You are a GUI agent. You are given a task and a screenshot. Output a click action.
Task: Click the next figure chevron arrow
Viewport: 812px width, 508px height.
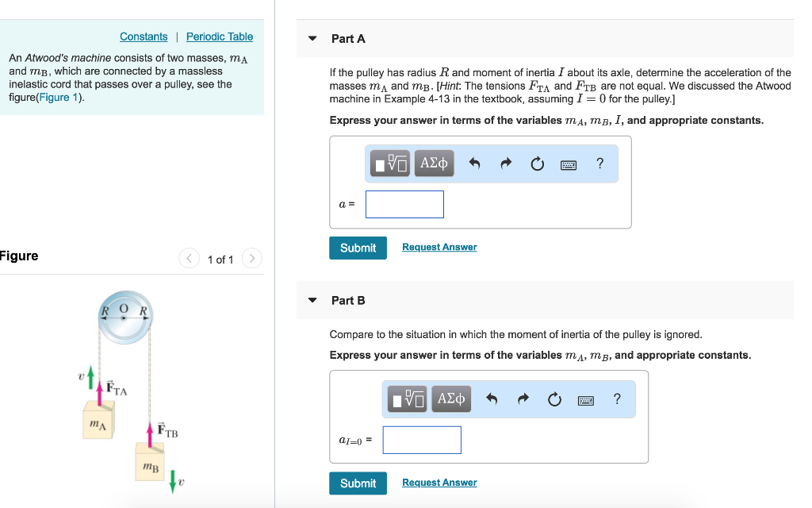pos(251,258)
